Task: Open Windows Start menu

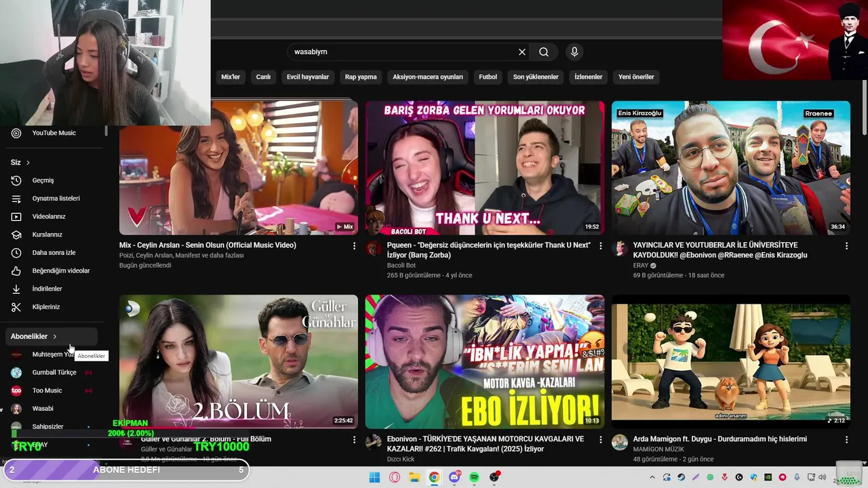Action: [x=374, y=477]
